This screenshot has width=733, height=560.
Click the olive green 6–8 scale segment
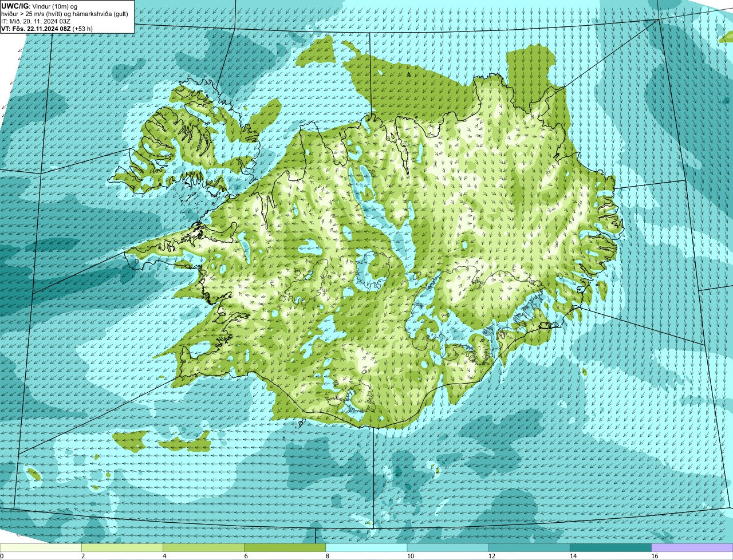(x=285, y=548)
